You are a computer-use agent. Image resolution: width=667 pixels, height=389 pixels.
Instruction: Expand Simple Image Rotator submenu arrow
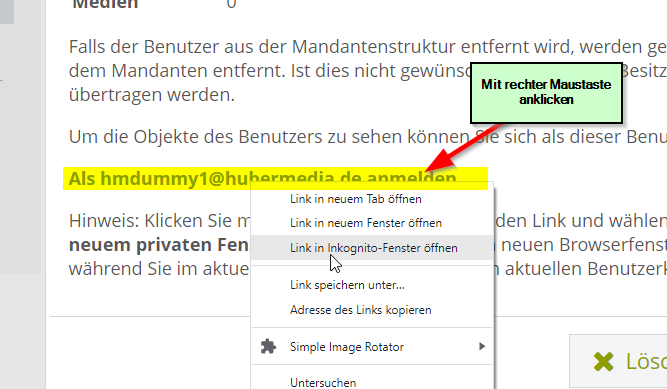[482, 346]
